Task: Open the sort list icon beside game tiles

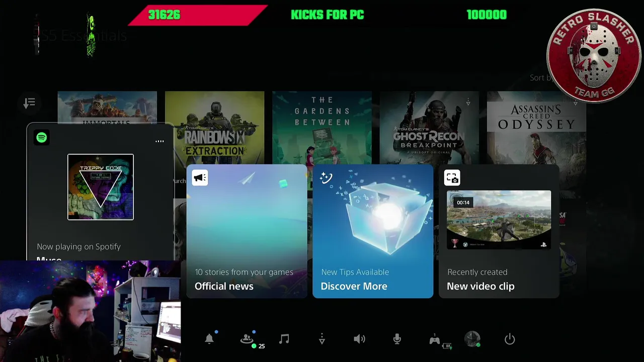Action: pos(29,103)
